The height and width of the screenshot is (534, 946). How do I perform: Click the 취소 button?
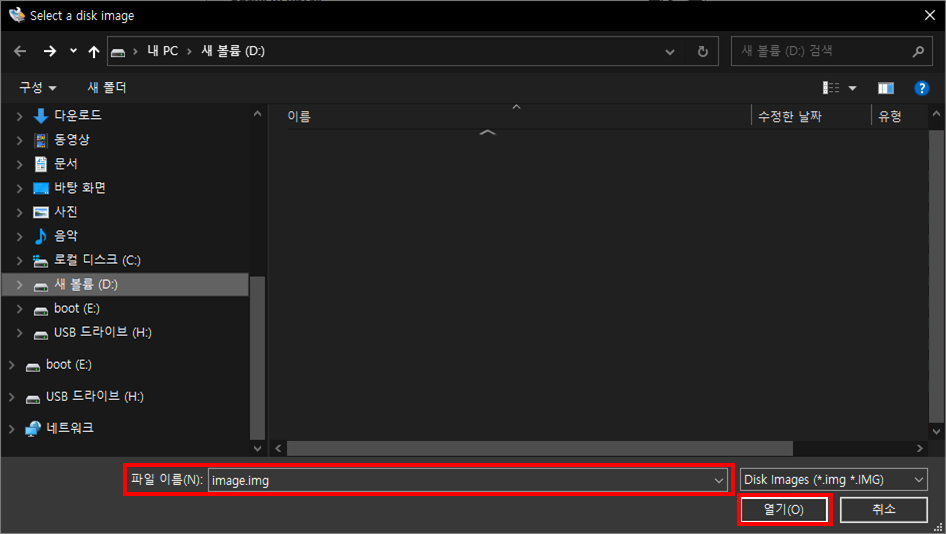pyautogui.click(x=884, y=510)
